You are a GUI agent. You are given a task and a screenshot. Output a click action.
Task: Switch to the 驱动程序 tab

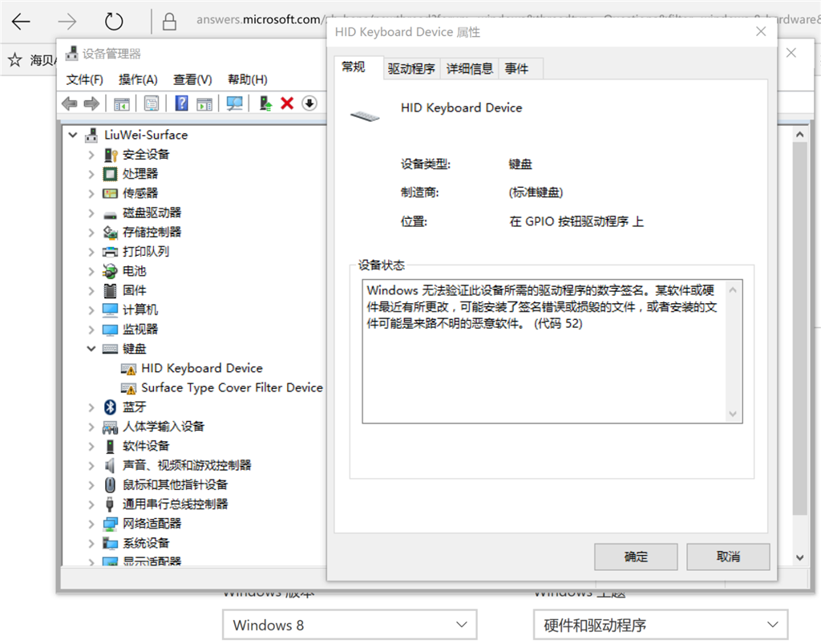(411, 69)
